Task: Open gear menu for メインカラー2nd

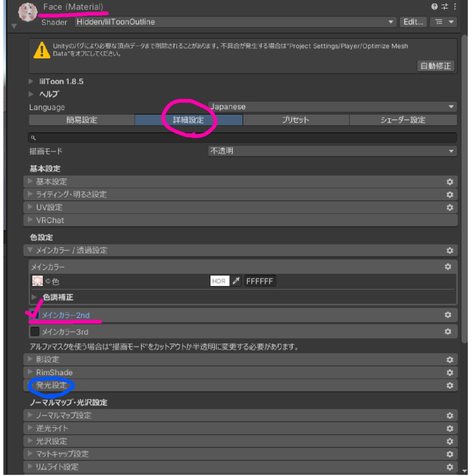Action: click(x=448, y=315)
